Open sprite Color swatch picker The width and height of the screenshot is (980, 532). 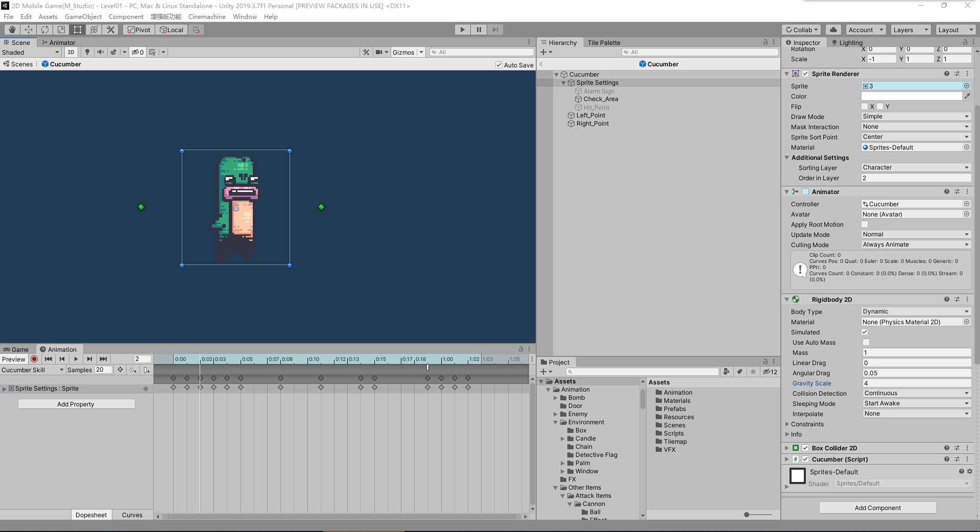point(912,96)
